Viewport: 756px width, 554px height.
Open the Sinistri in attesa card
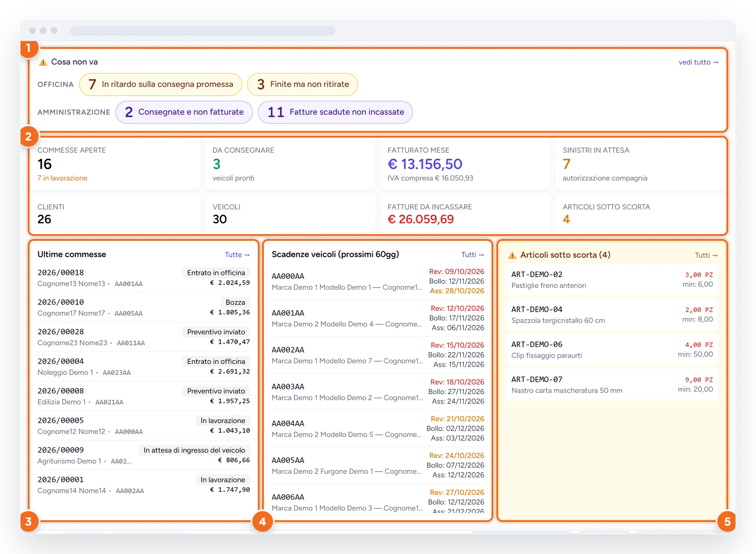pyautogui.click(x=640, y=164)
